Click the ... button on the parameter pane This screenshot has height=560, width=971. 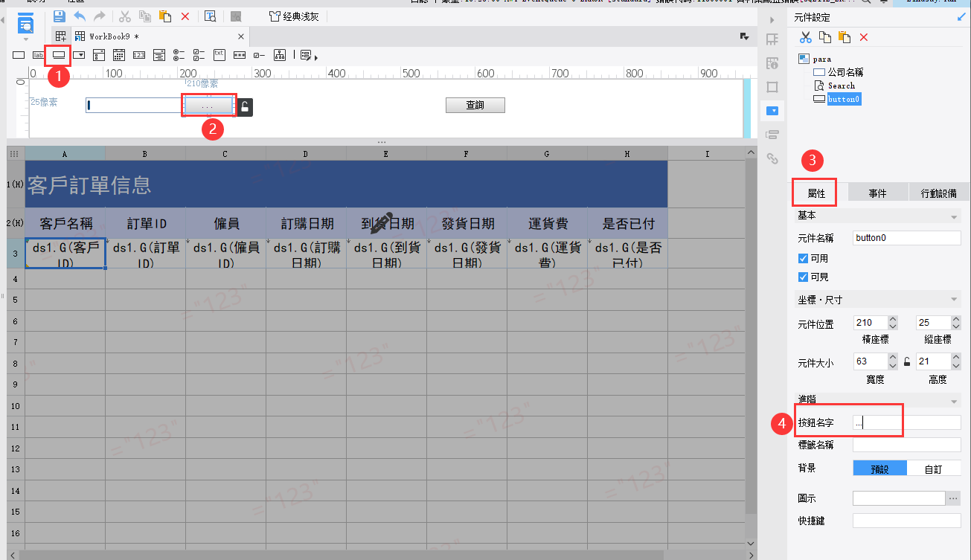pos(208,106)
